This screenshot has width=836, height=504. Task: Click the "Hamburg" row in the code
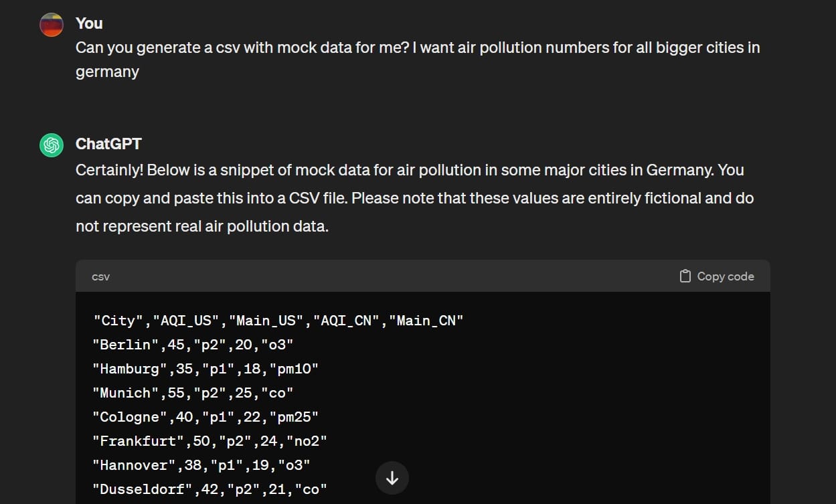(x=205, y=369)
